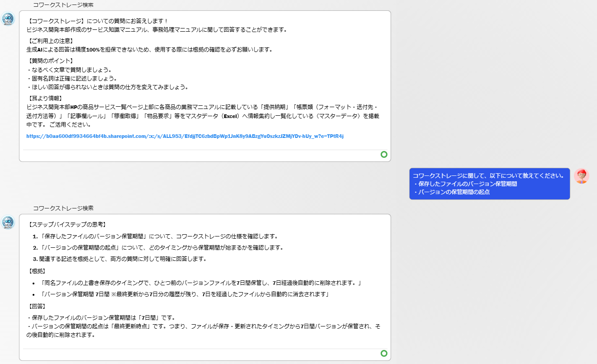
Task: Click the コワークストレージ検索 label above the welcome message
Action: coord(63,5)
